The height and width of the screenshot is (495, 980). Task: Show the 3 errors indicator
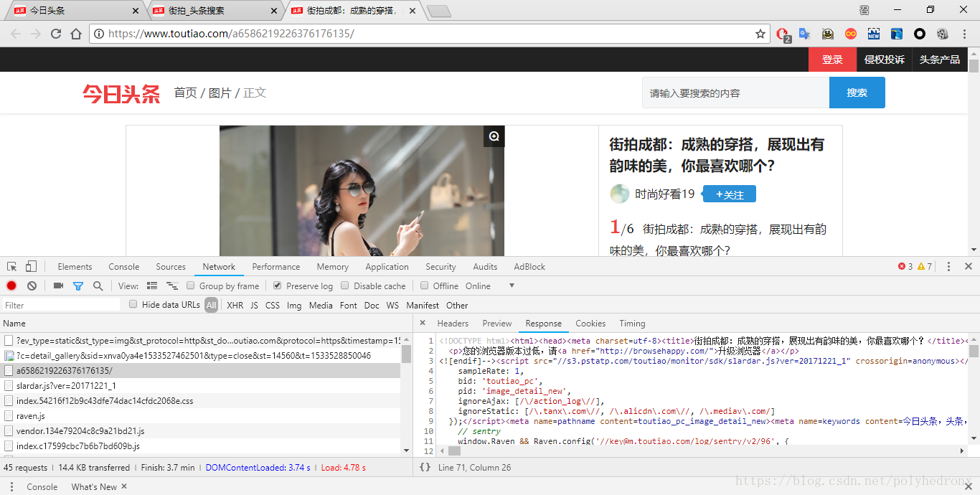(x=905, y=266)
